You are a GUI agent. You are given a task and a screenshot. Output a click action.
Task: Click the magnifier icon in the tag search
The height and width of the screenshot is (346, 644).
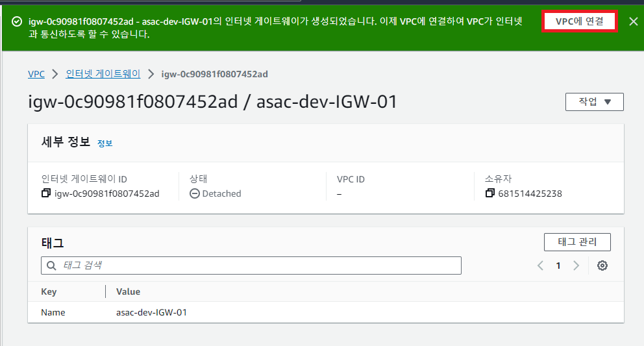click(x=51, y=266)
